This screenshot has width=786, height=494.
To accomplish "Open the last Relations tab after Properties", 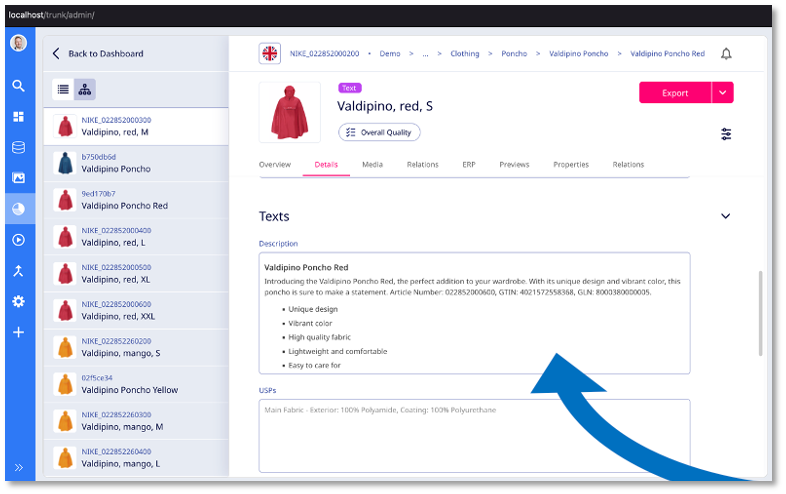I will (x=628, y=164).
